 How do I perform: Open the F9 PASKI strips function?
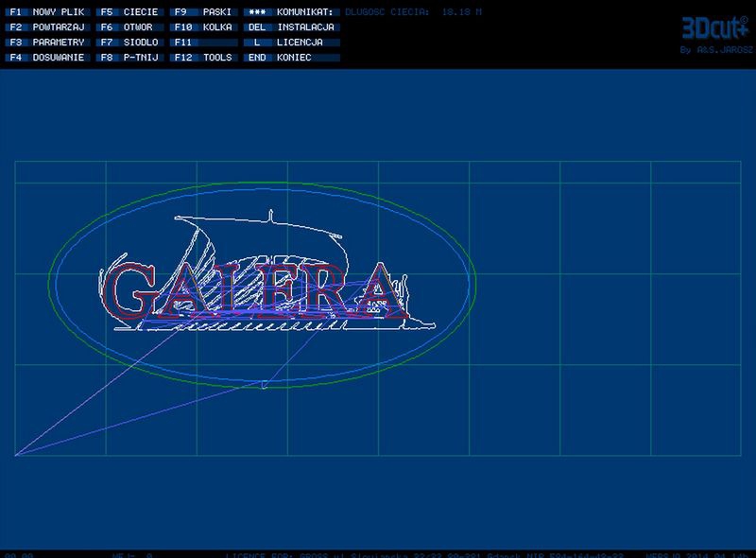pyautogui.click(x=204, y=12)
